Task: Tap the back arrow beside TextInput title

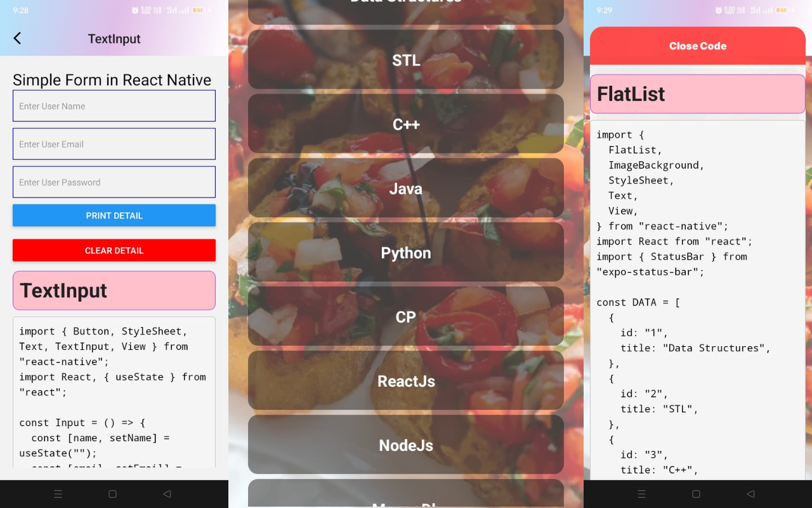Action: 17,38
